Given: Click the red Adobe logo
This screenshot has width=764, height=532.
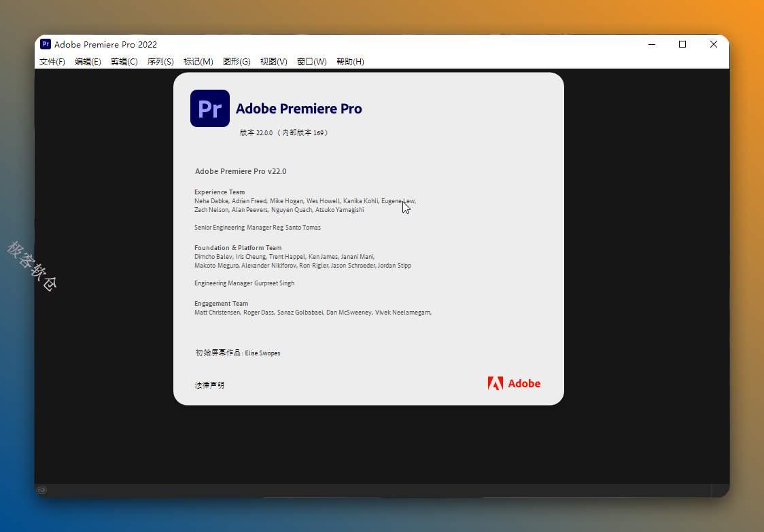Looking at the screenshot, I should point(514,383).
